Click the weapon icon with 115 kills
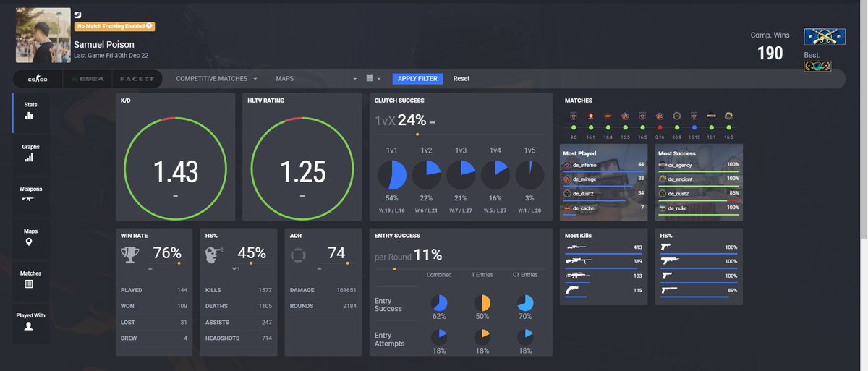This screenshot has height=371, width=868. [574, 289]
